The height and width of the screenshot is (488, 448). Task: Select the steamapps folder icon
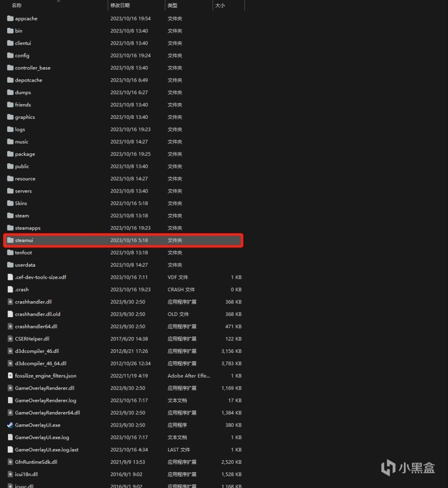pos(11,228)
